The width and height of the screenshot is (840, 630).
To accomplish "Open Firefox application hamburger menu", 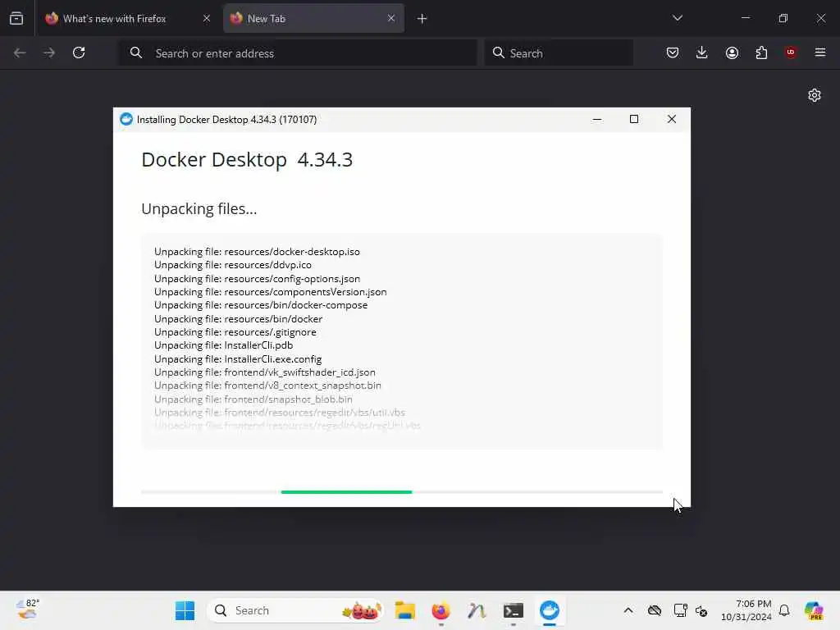I will coord(820,52).
